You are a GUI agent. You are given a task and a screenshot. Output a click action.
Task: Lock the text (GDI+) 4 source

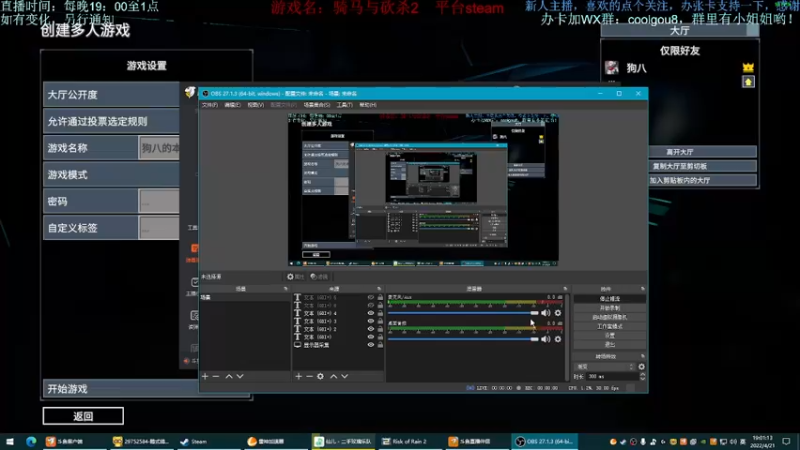[380, 313]
